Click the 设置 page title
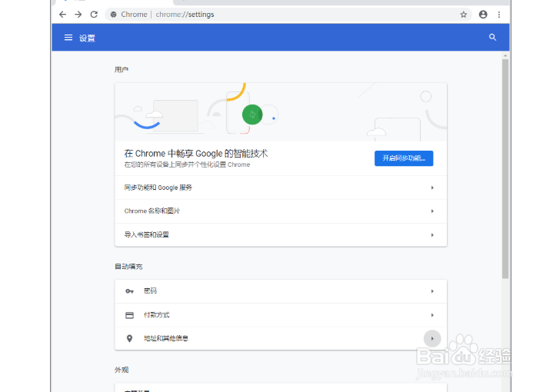The width and height of the screenshot is (543, 392). coord(87,38)
